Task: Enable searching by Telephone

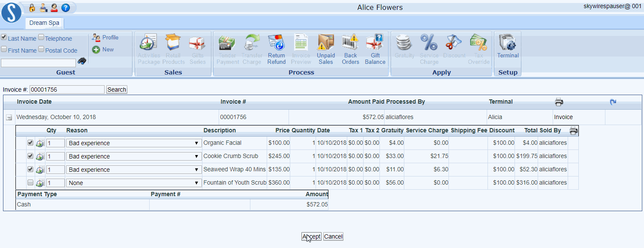Action: [x=41, y=36]
